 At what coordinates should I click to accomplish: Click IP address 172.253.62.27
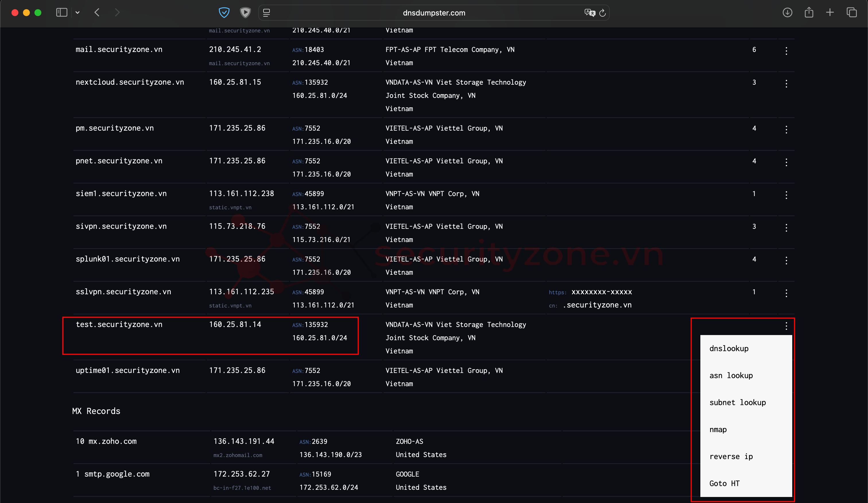pos(241,474)
